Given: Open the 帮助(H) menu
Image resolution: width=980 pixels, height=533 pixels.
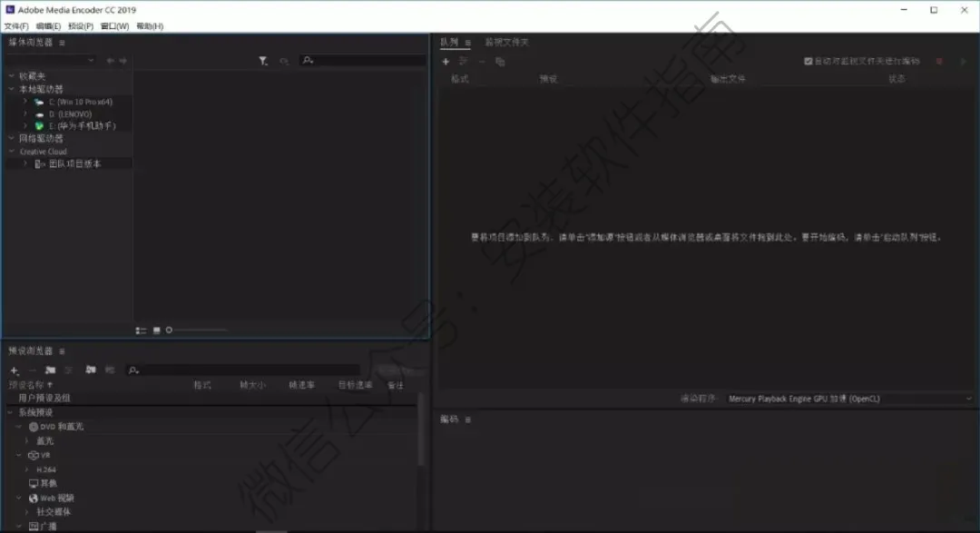Looking at the screenshot, I should tap(150, 26).
